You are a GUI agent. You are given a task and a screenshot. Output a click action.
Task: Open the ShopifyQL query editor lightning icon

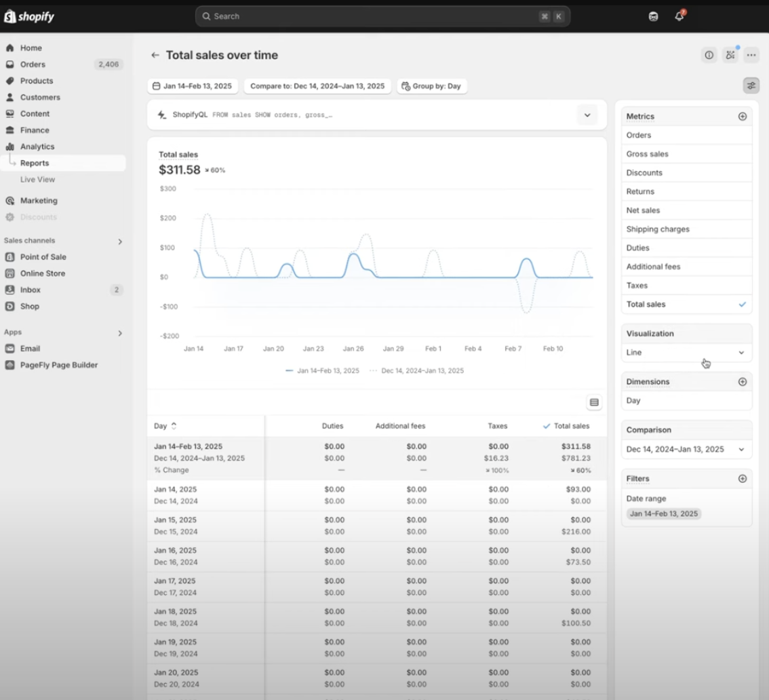[161, 115]
